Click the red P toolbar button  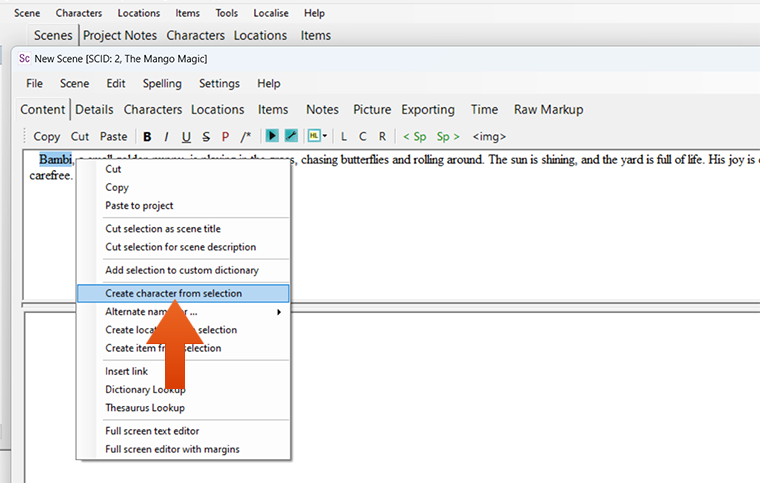(225, 137)
